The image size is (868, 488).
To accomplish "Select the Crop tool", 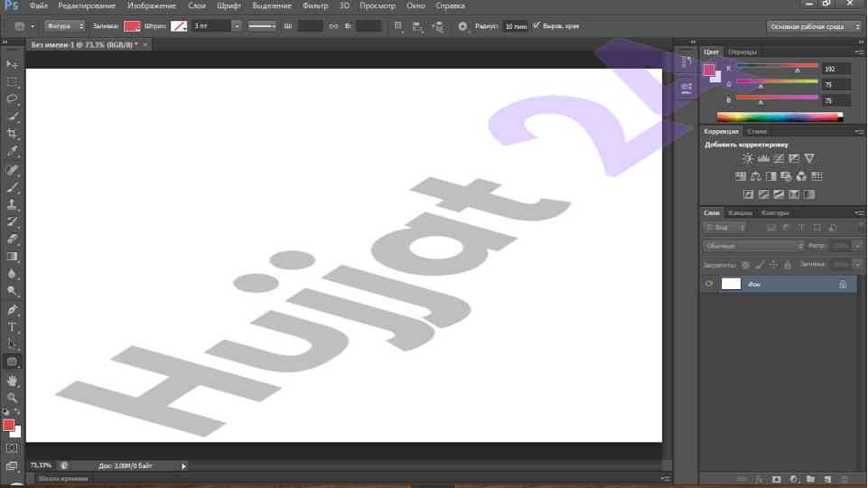I will point(13,133).
